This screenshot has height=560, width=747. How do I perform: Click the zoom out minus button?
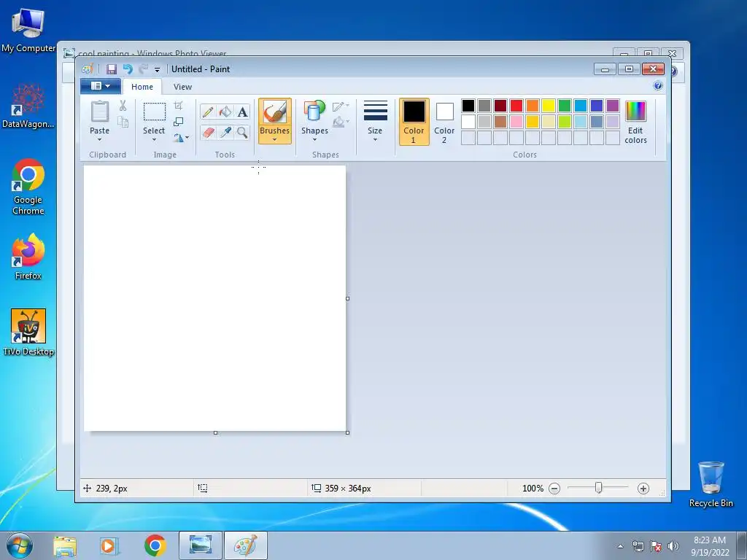click(554, 488)
